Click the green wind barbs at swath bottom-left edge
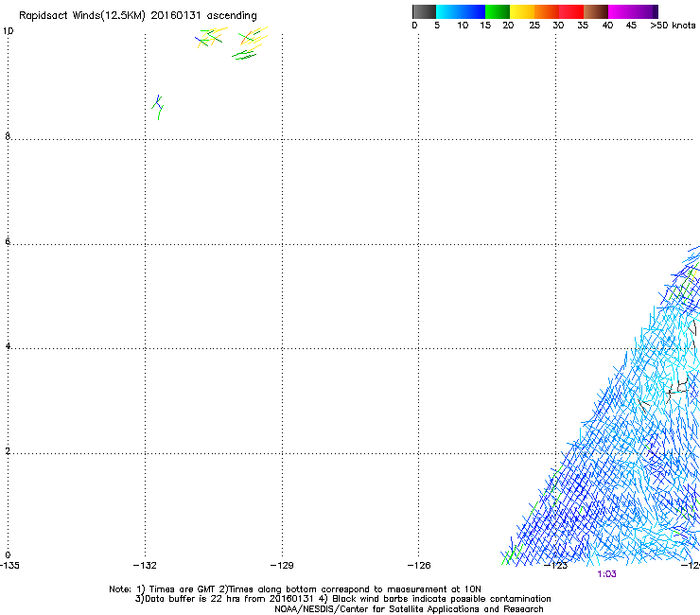The image size is (700, 615). click(x=512, y=554)
